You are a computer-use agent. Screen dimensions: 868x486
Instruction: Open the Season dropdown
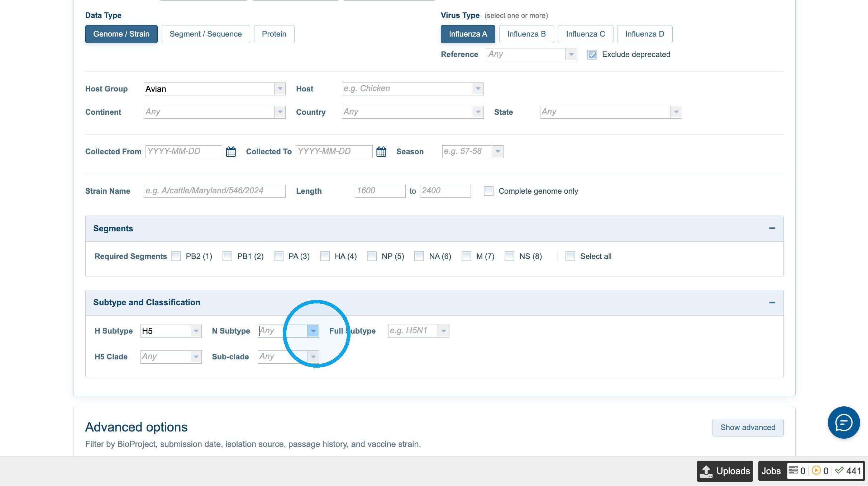coord(497,151)
